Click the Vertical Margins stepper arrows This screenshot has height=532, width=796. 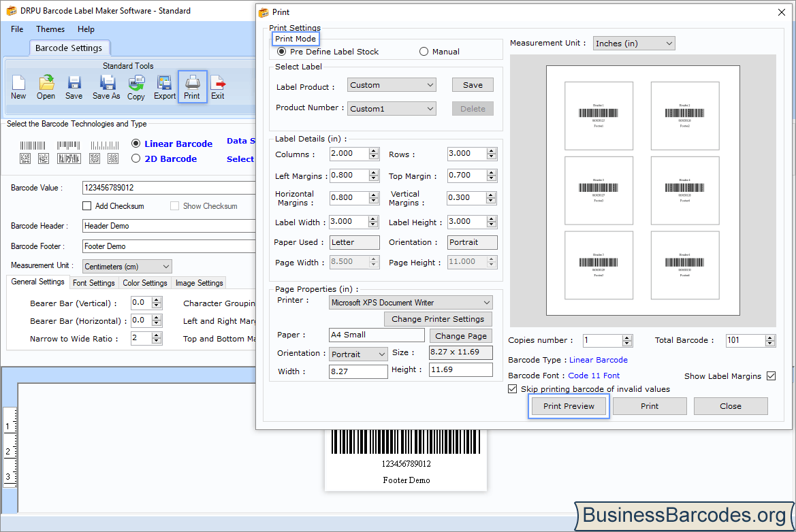[x=491, y=198]
